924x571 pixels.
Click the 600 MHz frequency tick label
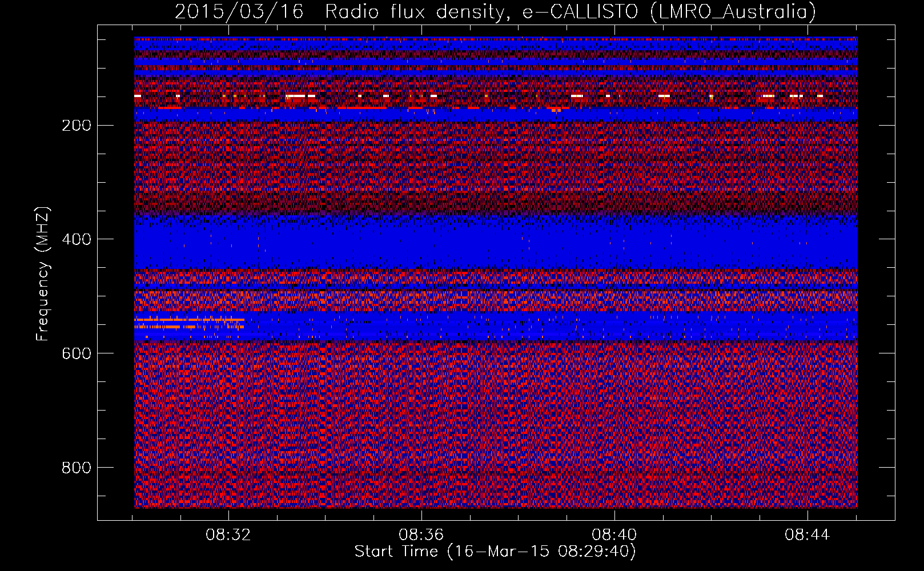click(76, 353)
